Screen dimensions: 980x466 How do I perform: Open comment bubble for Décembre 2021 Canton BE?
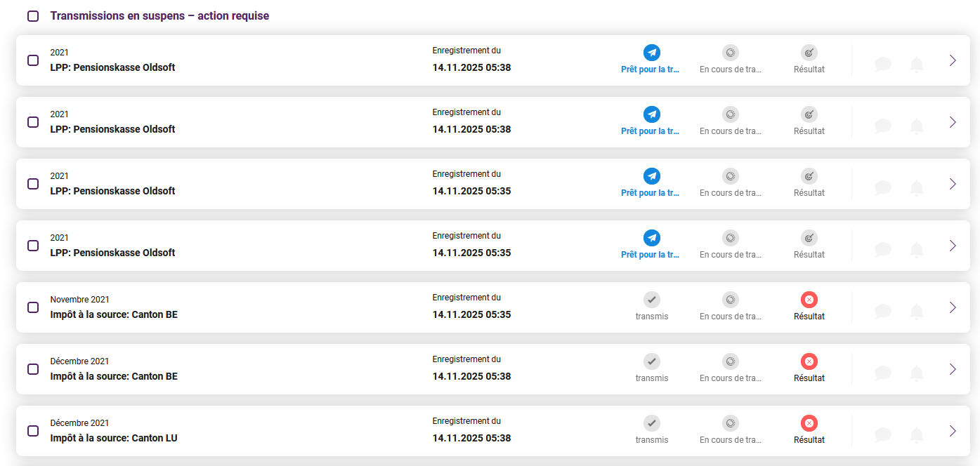[x=883, y=373]
